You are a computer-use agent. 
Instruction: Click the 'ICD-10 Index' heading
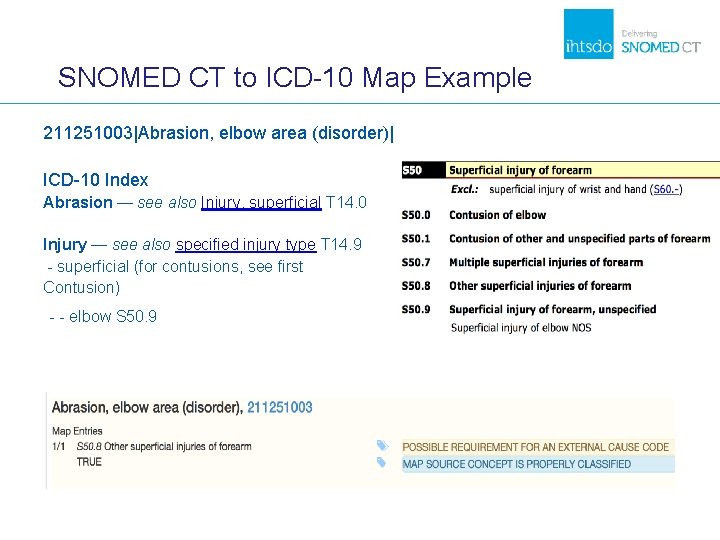click(x=96, y=180)
